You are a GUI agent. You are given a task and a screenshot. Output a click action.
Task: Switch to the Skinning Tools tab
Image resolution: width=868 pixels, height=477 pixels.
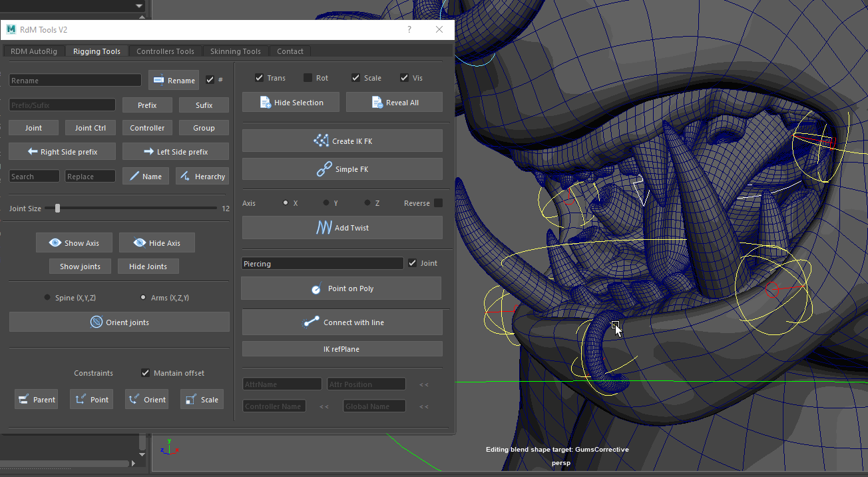tap(235, 51)
